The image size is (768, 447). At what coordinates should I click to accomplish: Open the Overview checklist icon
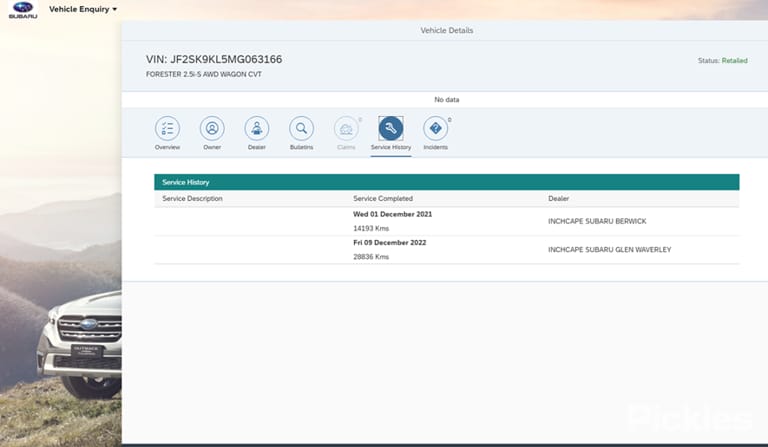(x=168, y=128)
